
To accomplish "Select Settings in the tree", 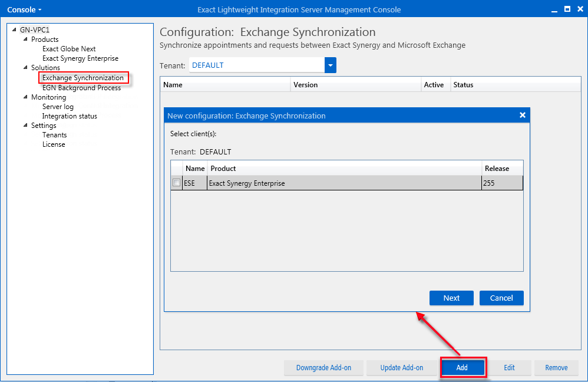I will pyautogui.click(x=44, y=126).
